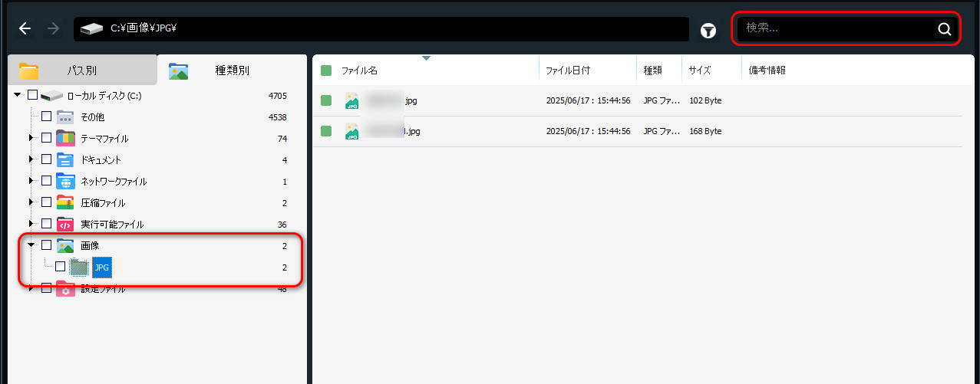
Task: Expand the 圧縮ファイル node
Action: click(x=31, y=202)
